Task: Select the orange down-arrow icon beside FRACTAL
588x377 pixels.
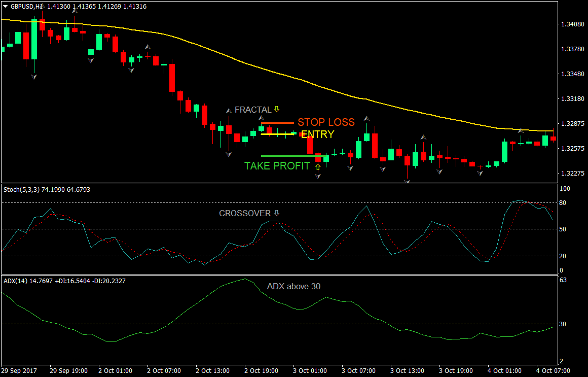Action: (277, 109)
